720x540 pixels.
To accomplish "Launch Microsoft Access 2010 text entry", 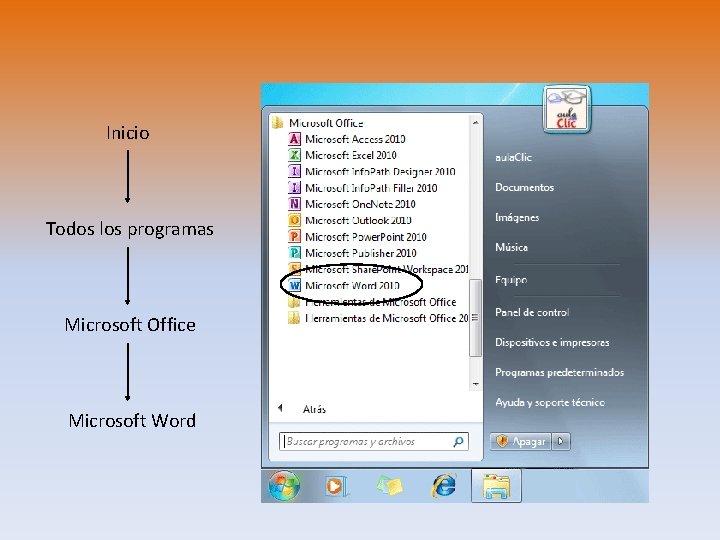I will 355,139.
